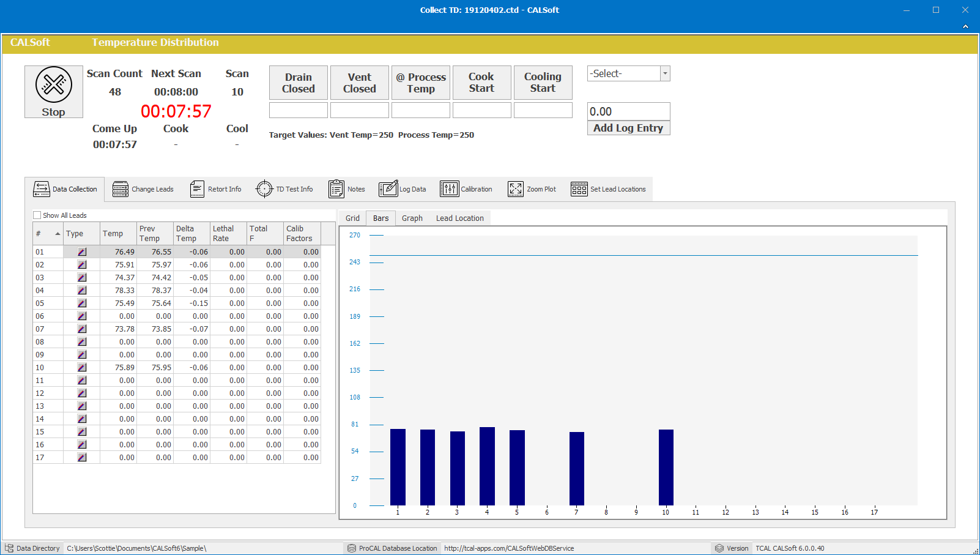Click the Delta Temp column header

[192, 234]
